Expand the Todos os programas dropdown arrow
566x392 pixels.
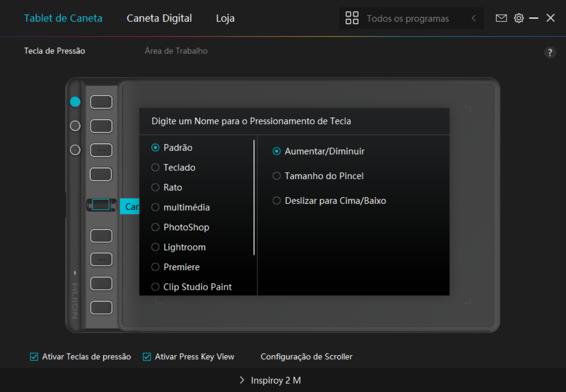point(473,18)
